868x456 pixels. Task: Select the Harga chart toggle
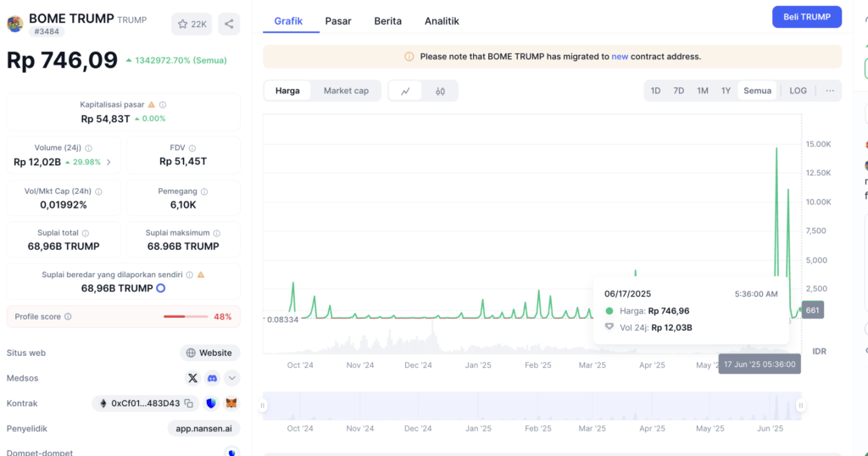click(x=287, y=91)
